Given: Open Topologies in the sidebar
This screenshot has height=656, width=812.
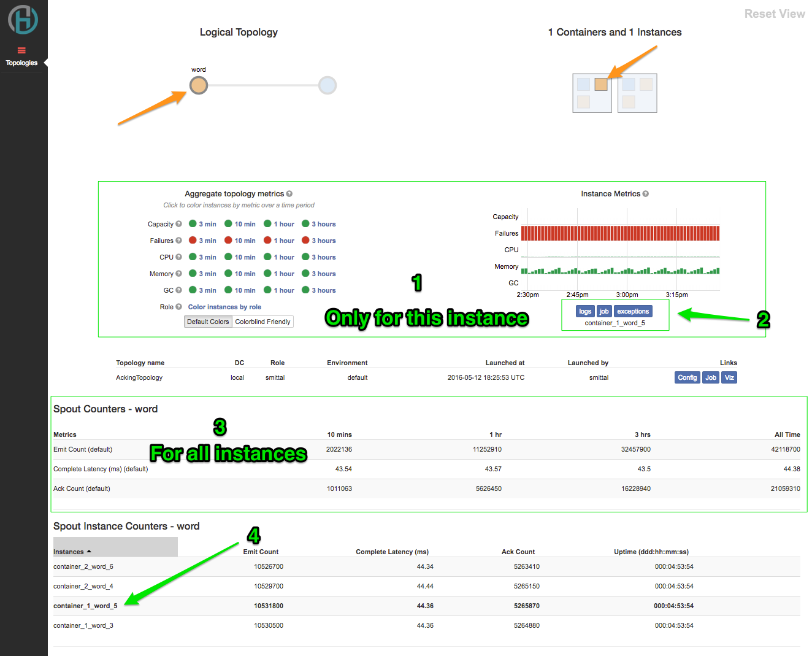Looking at the screenshot, I should 21,57.
